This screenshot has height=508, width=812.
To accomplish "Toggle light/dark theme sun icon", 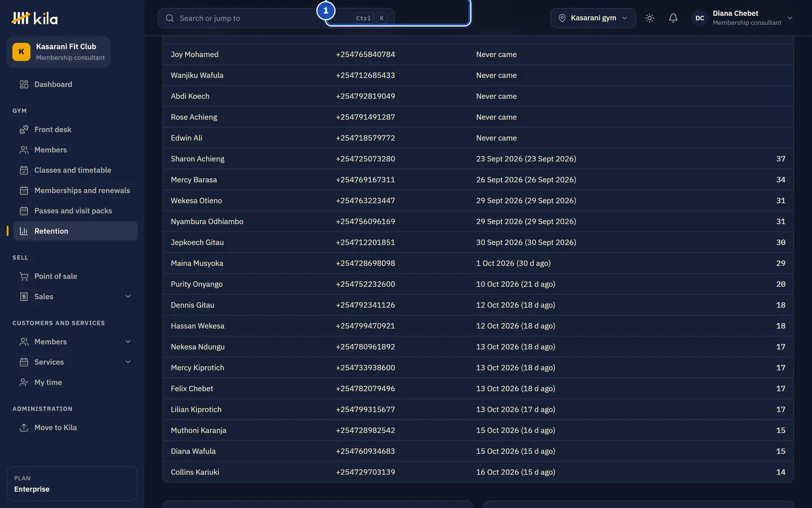I will (x=650, y=18).
